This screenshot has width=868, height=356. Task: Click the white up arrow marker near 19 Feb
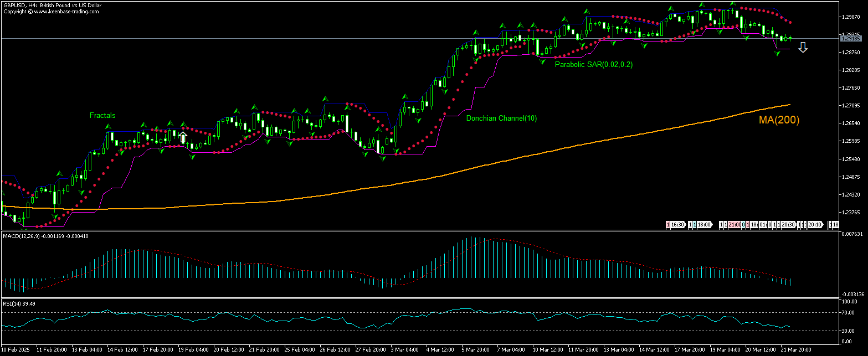pos(182,136)
